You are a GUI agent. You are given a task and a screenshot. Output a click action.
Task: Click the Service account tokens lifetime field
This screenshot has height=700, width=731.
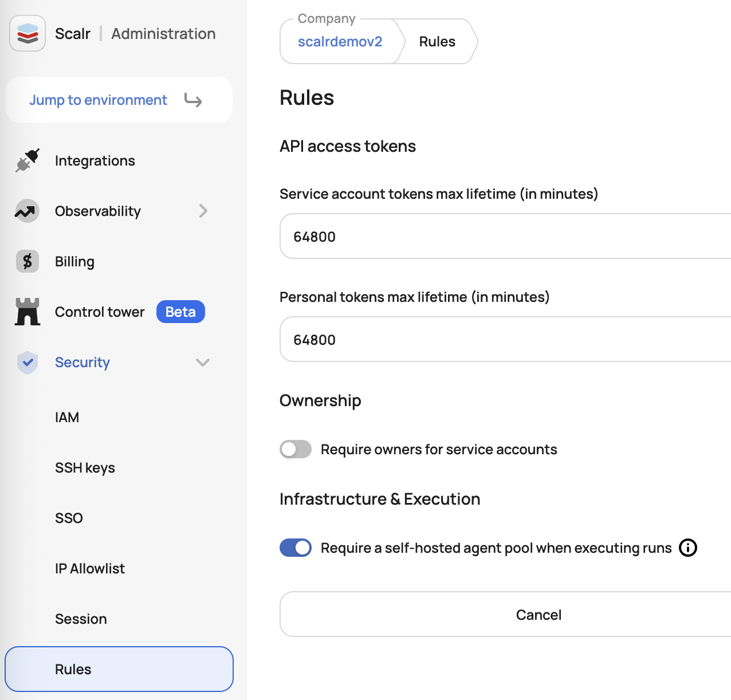[x=505, y=236]
